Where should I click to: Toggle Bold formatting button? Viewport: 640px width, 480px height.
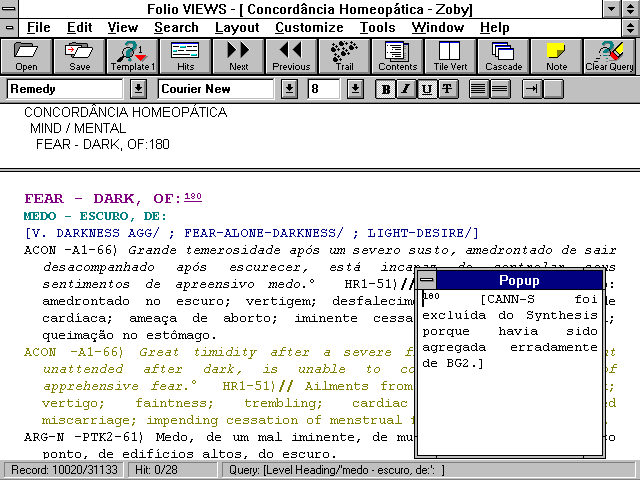[x=385, y=89]
